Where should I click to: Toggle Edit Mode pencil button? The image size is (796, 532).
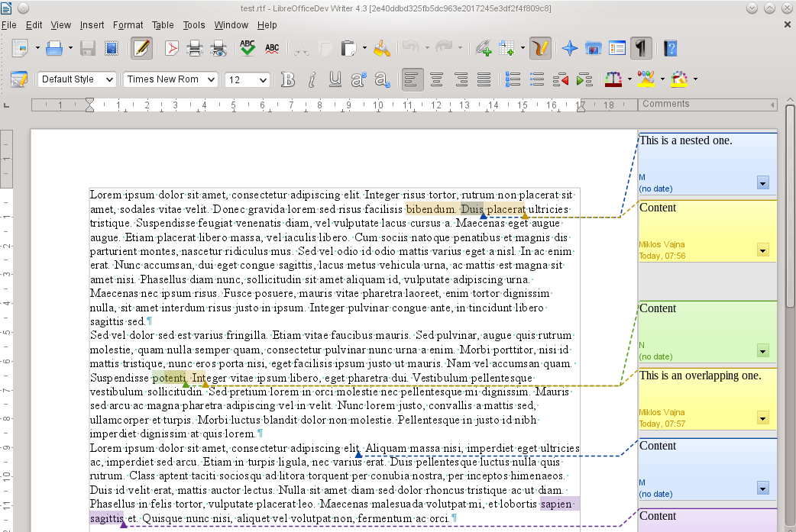coord(141,49)
